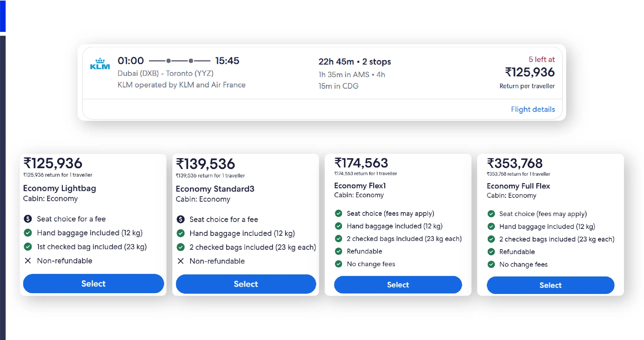Image resolution: width=644 pixels, height=340 pixels.
Task: Click Non-refundable X icon in Economy Lightbag
Action: (x=28, y=261)
